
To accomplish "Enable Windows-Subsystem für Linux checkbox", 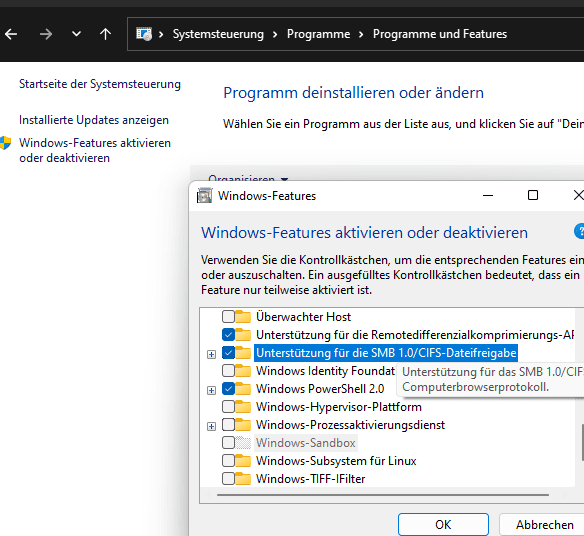I will click(228, 460).
